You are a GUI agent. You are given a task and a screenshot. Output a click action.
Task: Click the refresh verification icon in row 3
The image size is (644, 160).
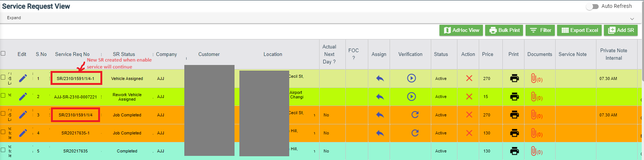coord(415,115)
